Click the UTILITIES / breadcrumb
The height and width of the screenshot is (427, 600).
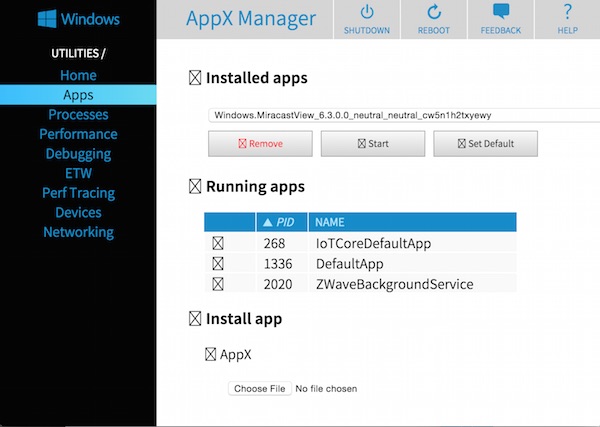click(x=78, y=53)
